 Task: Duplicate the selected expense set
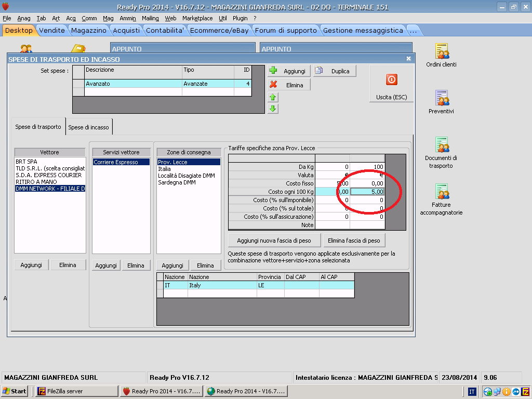point(335,71)
